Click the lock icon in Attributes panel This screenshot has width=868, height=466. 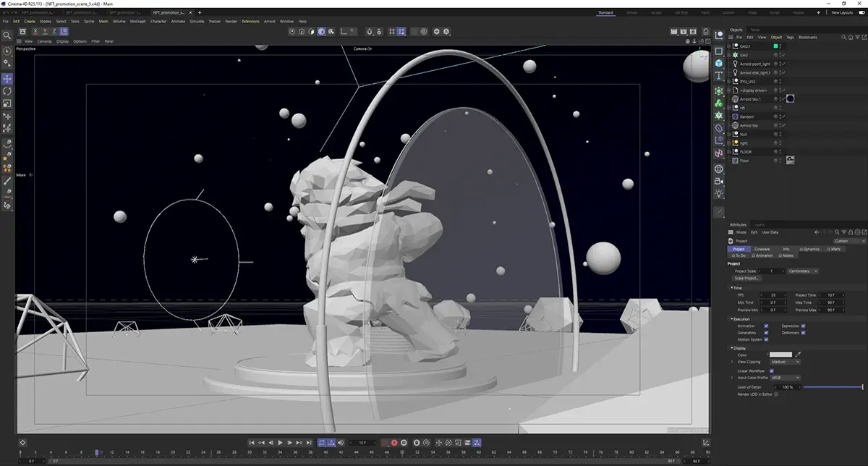tap(850, 232)
